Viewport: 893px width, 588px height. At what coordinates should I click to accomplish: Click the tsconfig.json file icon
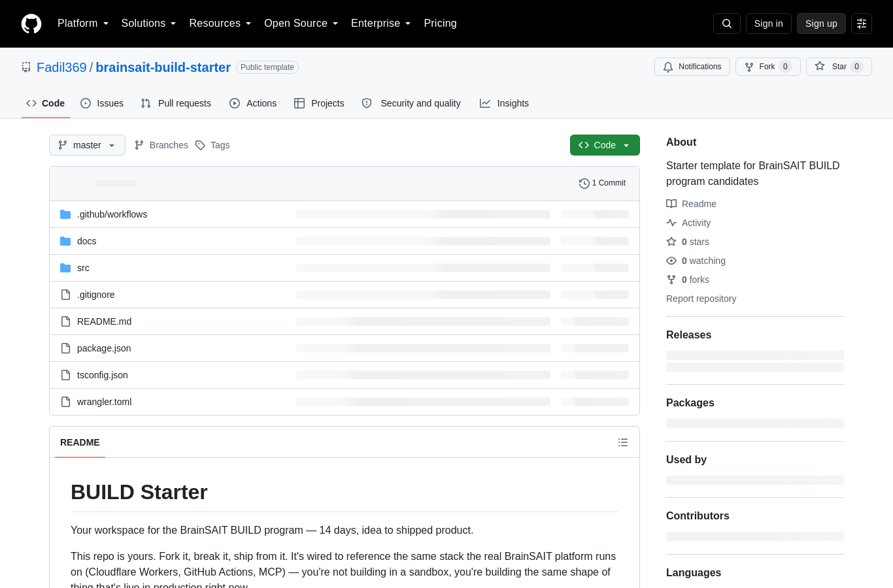tap(65, 375)
